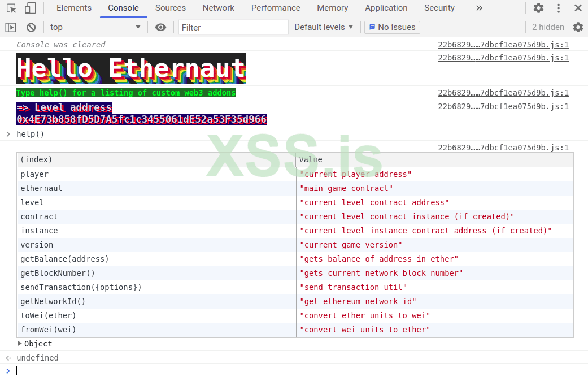The width and height of the screenshot is (588, 377).
Task: Open the top JavaScript context dropdown
Action: [95, 27]
